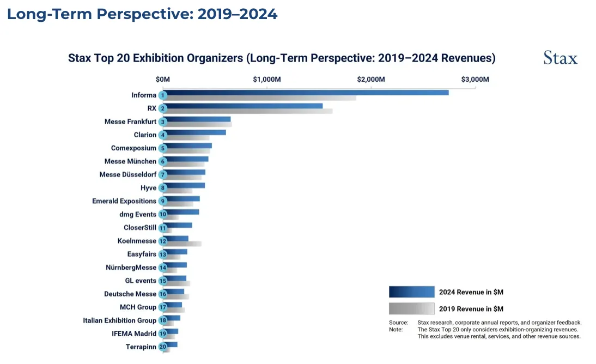The height and width of the screenshot is (364, 596).
Task: Click the blue 2024 Revenue legend swatch
Action: click(411, 292)
